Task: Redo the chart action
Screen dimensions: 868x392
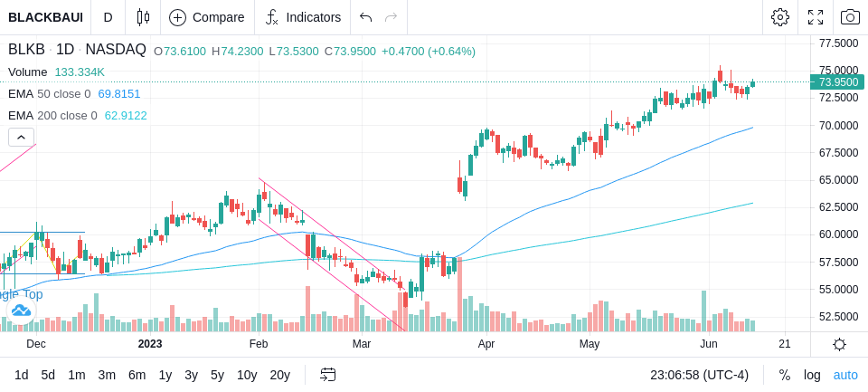Action: click(391, 17)
